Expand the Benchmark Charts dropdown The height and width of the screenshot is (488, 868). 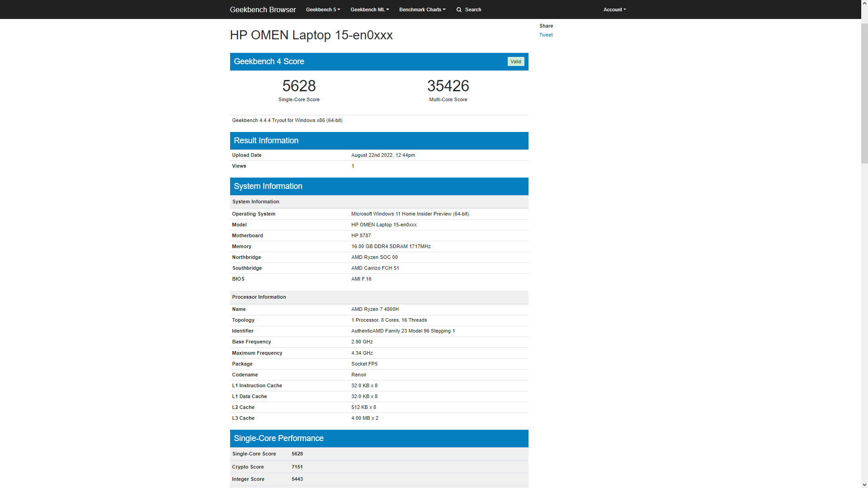click(x=422, y=9)
